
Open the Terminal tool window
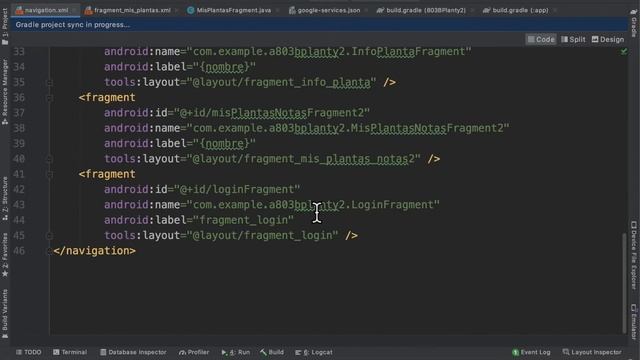(70, 352)
